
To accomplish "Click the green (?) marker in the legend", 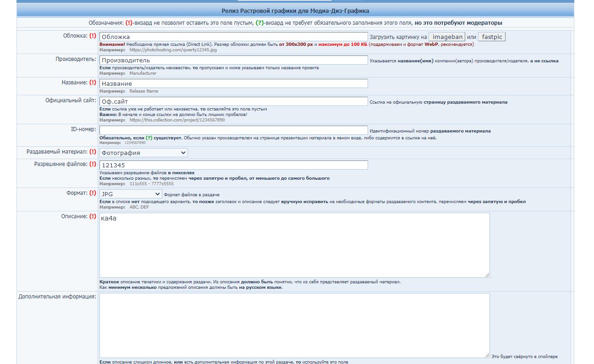I will tap(259, 23).
